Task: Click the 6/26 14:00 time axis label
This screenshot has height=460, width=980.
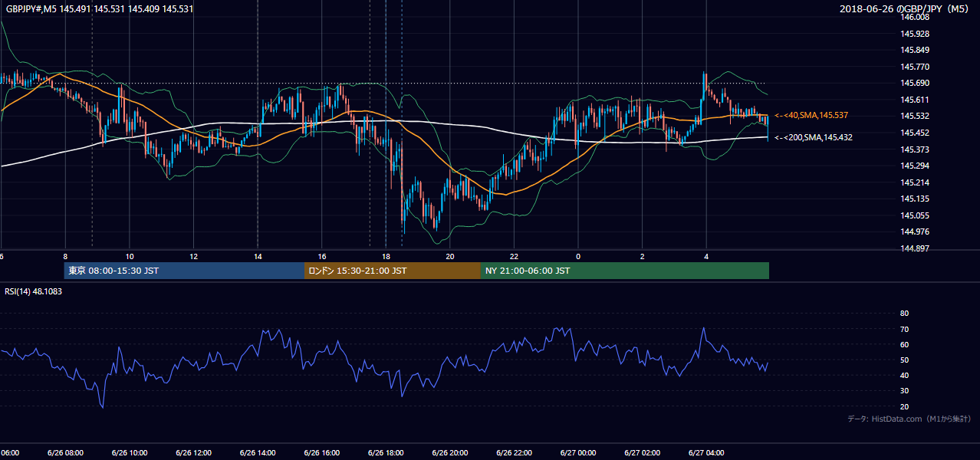Action: [x=258, y=453]
